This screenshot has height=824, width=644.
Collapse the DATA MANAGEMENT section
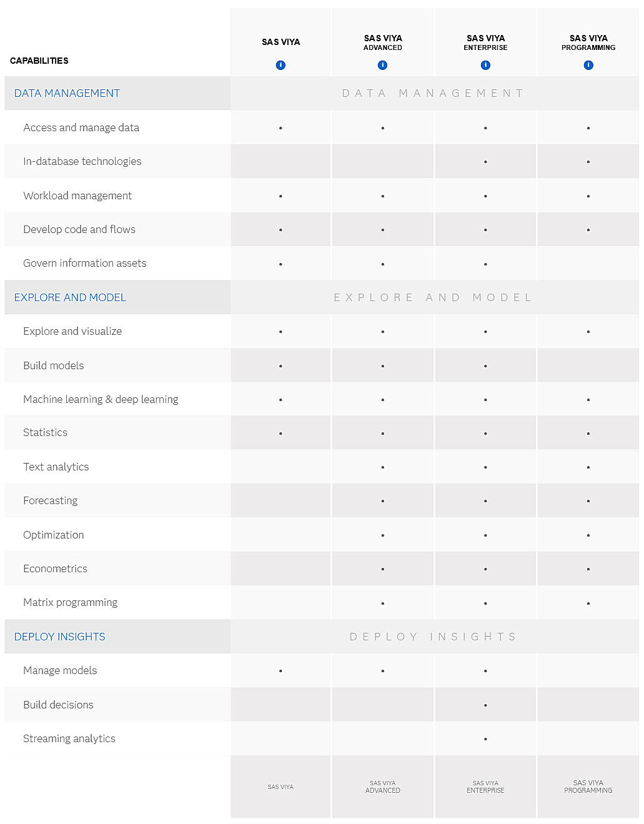click(x=67, y=93)
